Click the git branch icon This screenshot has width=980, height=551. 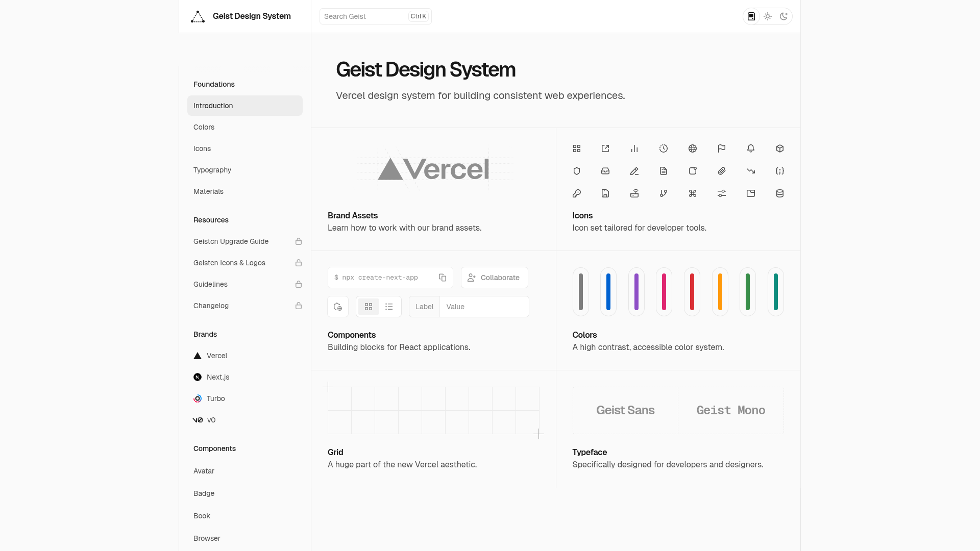(x=664, y=193)
